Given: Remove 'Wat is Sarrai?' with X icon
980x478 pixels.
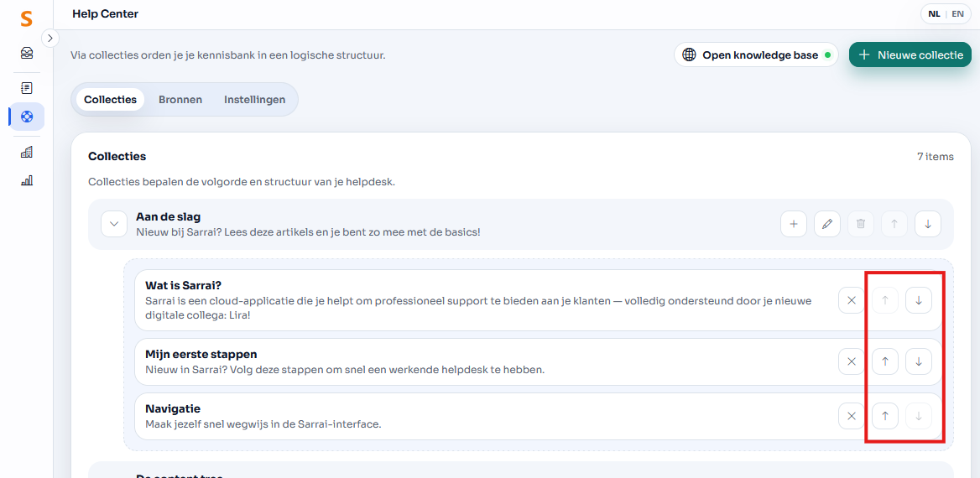Looking at the screenshot, I should pos(851,300).
